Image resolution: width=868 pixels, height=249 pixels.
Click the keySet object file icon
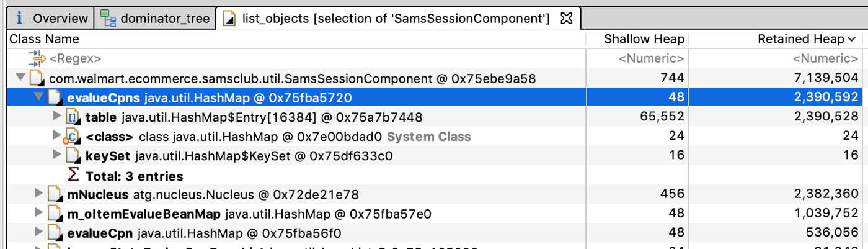73,156
